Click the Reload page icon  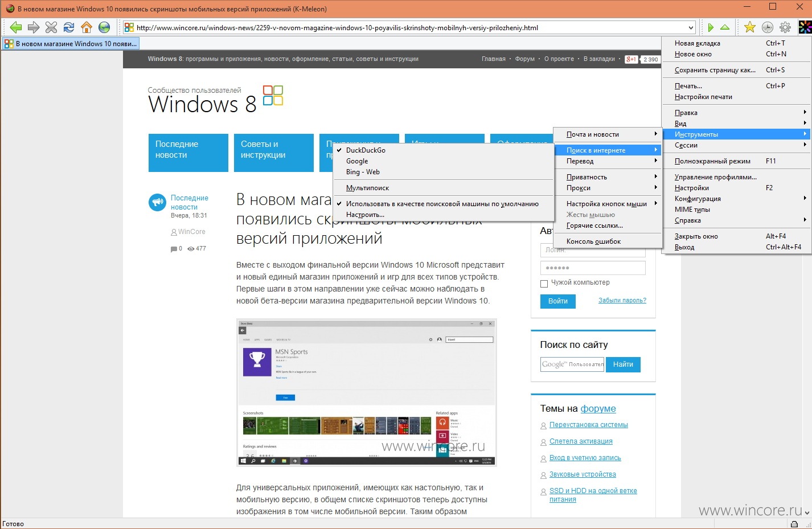69,27
